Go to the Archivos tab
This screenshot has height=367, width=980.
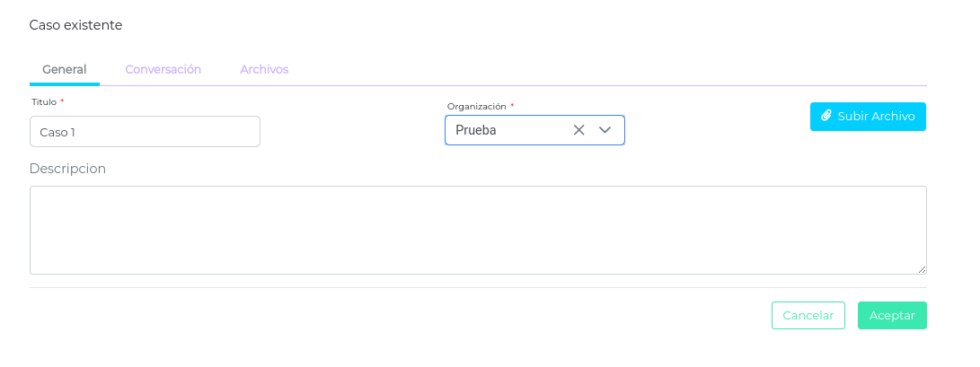264,69
